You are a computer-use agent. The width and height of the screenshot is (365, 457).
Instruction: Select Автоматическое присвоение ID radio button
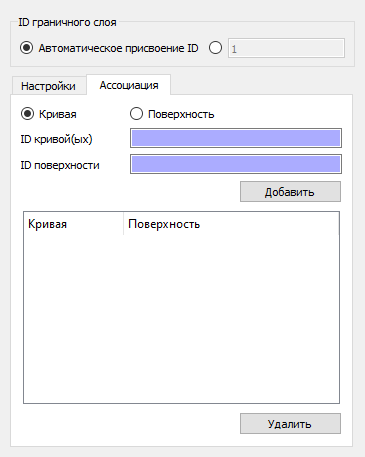26,48
